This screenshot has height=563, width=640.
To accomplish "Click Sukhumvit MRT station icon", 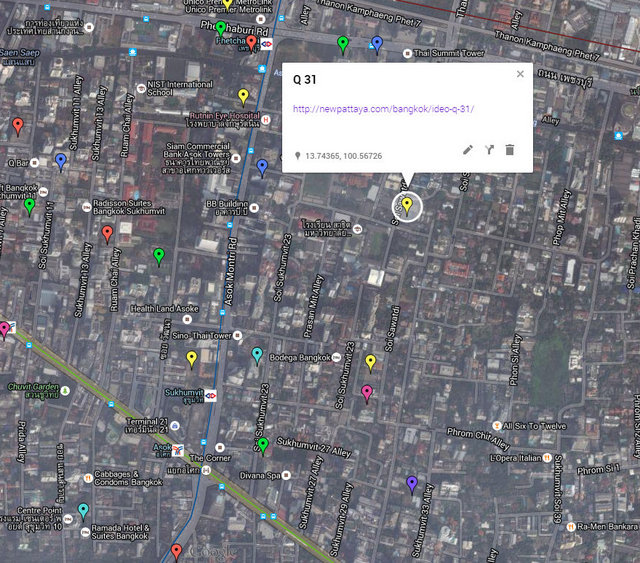I will coord(211,395).
